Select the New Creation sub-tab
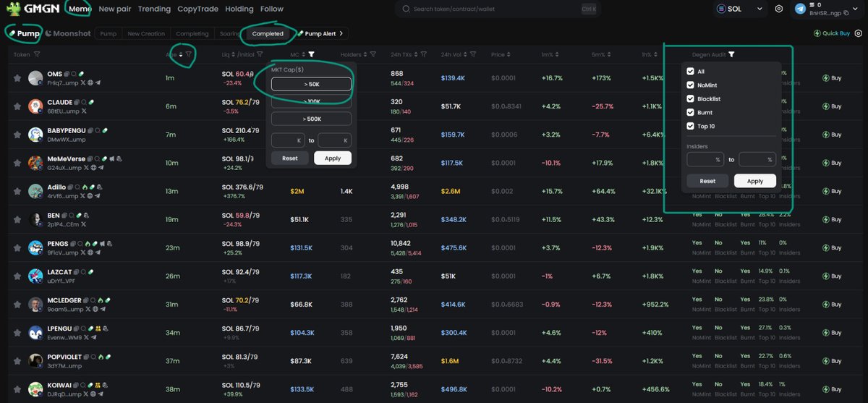This screenshot has width=868, height=403. coord(147,33)
